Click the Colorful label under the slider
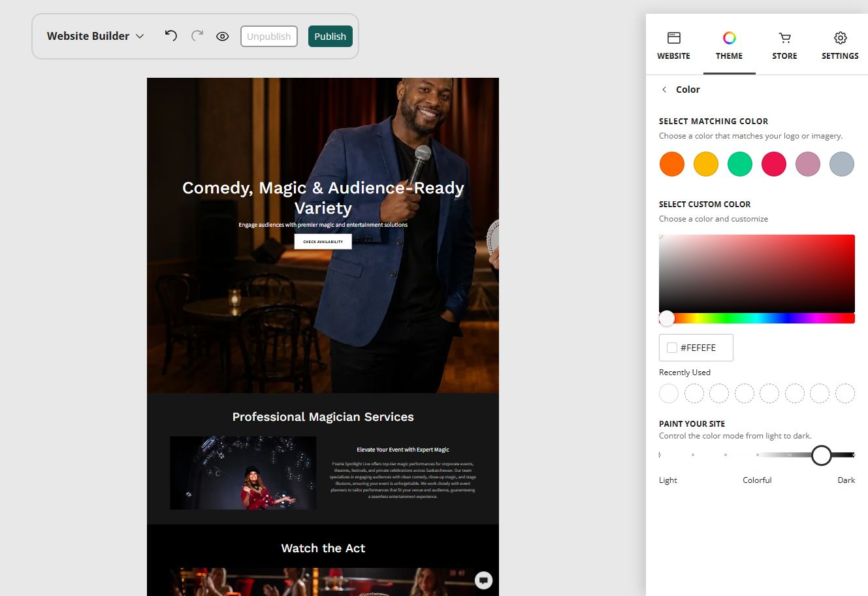The image size is (868, 596). [x=757, y=480]
